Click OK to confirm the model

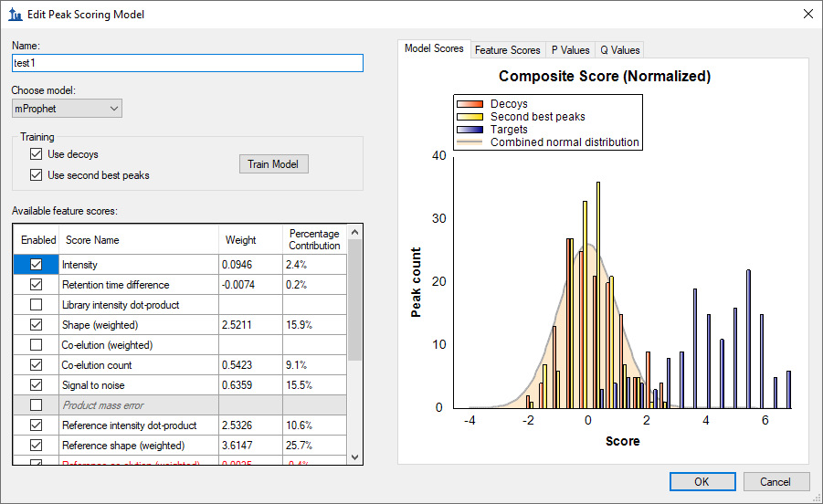[702, 481]
